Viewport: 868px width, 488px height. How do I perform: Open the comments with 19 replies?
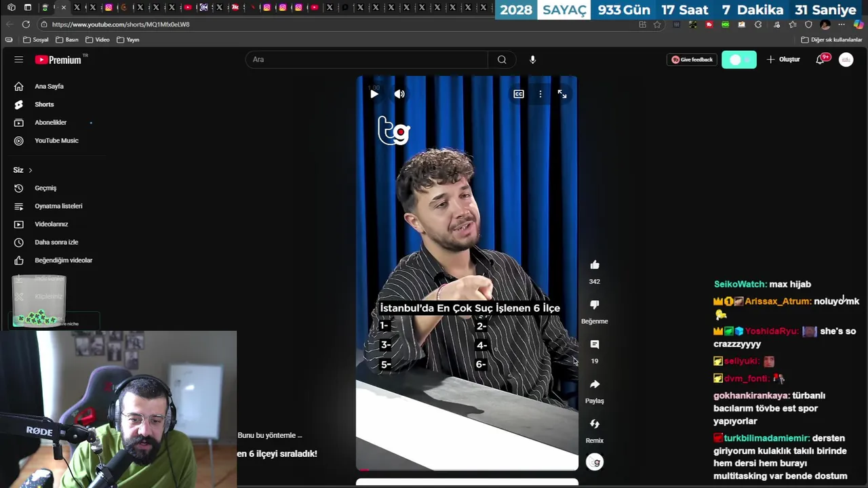(595, 344)
